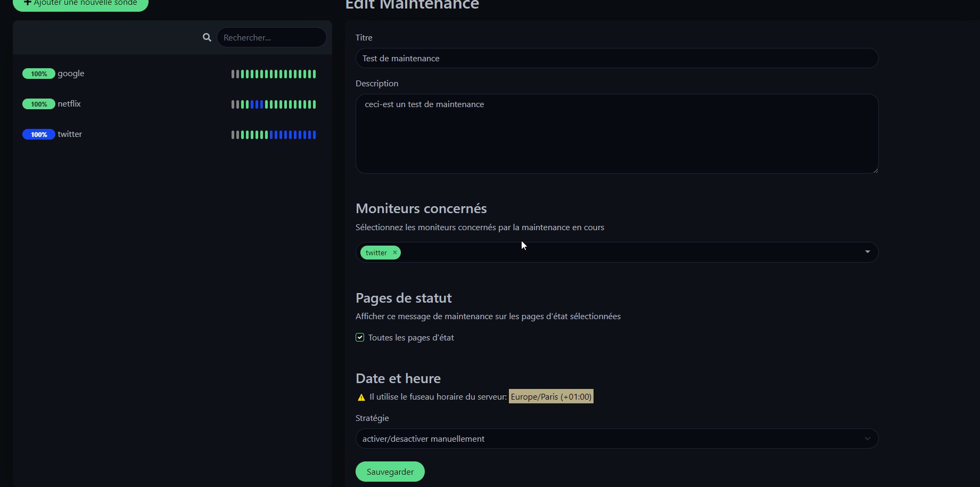Click the Europe/Paris (+01:00) timezone label
Viewport: 980px width, 487px height.
click(x=551, y=396)
